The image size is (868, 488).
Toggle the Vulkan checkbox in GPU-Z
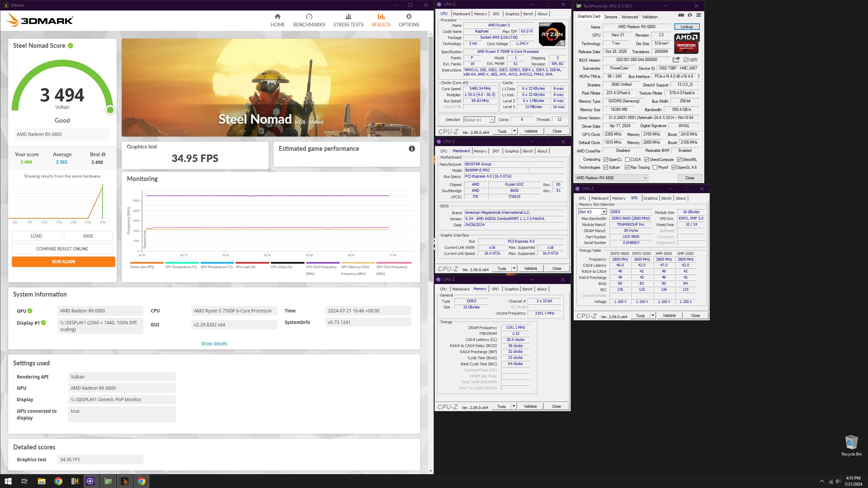pos(606,167)
